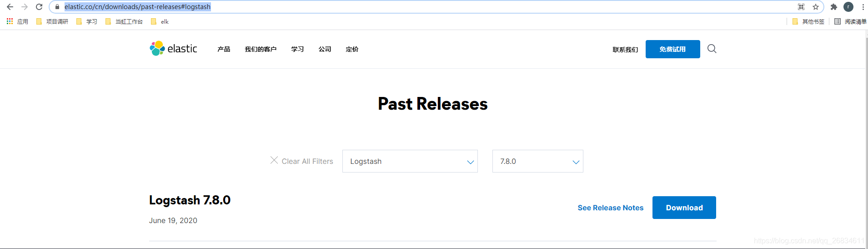
Task: Reload the current page
Action: pos(39,7)
